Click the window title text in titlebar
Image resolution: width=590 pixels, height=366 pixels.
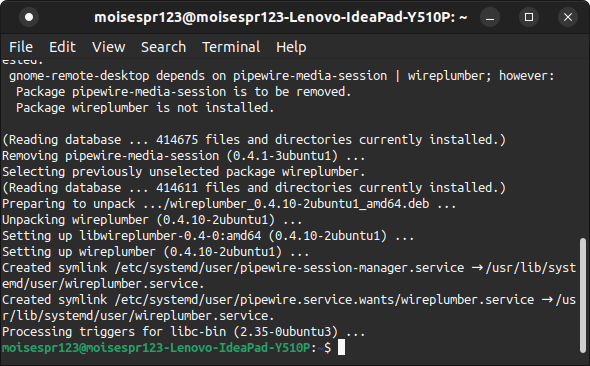[x=281, y=17]
